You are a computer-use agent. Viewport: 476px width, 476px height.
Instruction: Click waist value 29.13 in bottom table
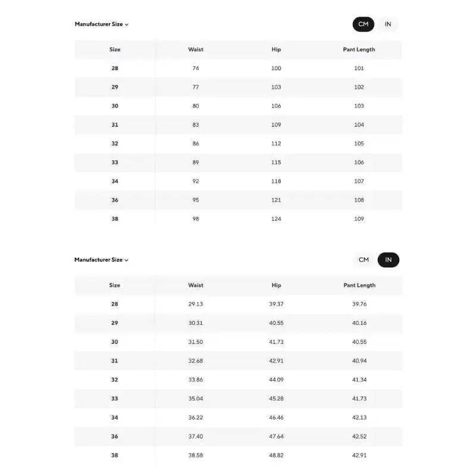(196, 304)
